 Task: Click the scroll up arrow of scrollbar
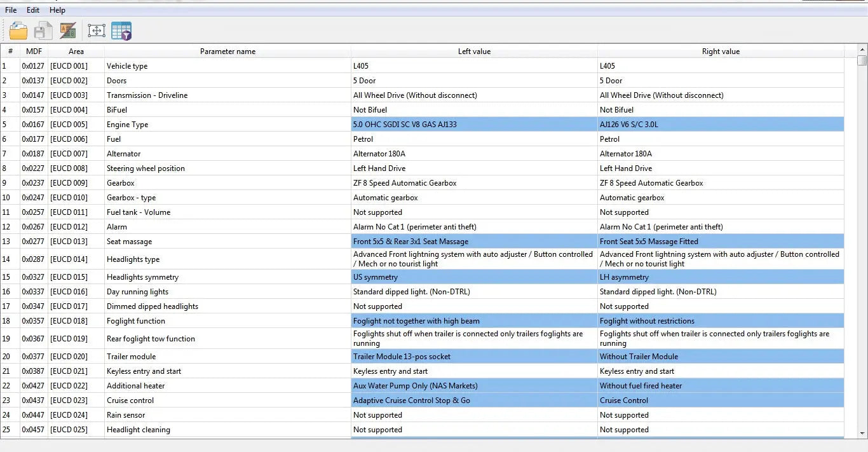click(x=862, y=50)
